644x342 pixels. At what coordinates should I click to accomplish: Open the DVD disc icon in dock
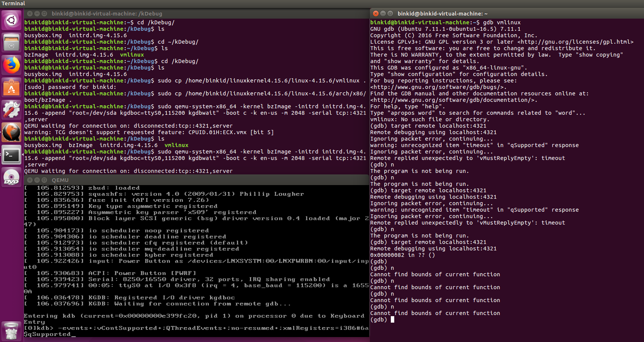click(11, 177)
